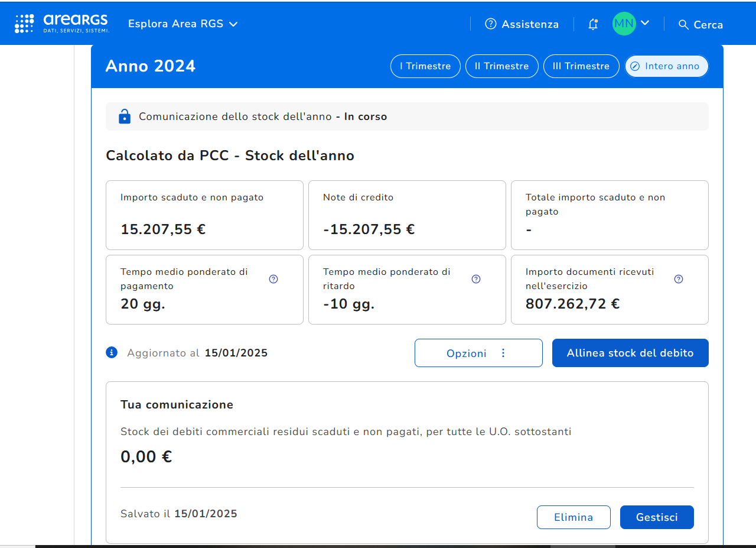This screenshot has height=548, width=756.
Task: Click the MN user avatar
Action: point(624,24)
